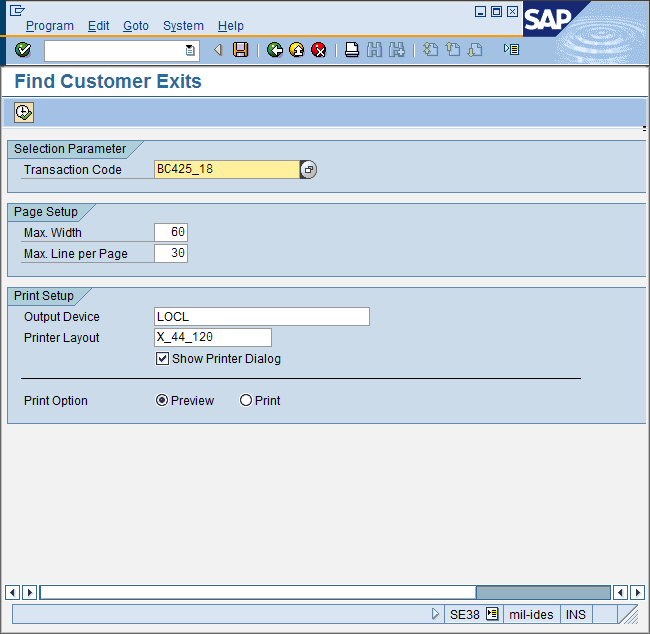Click the Next Page icon
The image size is (650, 634).
(x=475, y=50)
